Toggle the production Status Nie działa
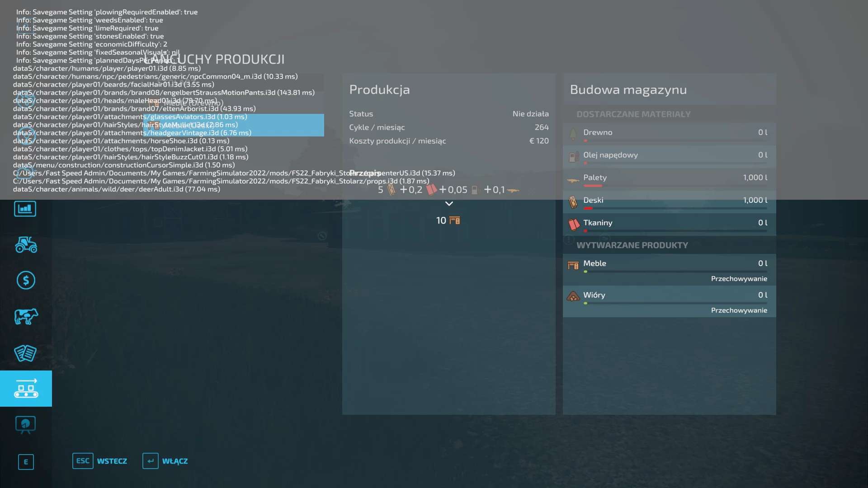Viewport: 868px width, 488px height. (530, 114)
